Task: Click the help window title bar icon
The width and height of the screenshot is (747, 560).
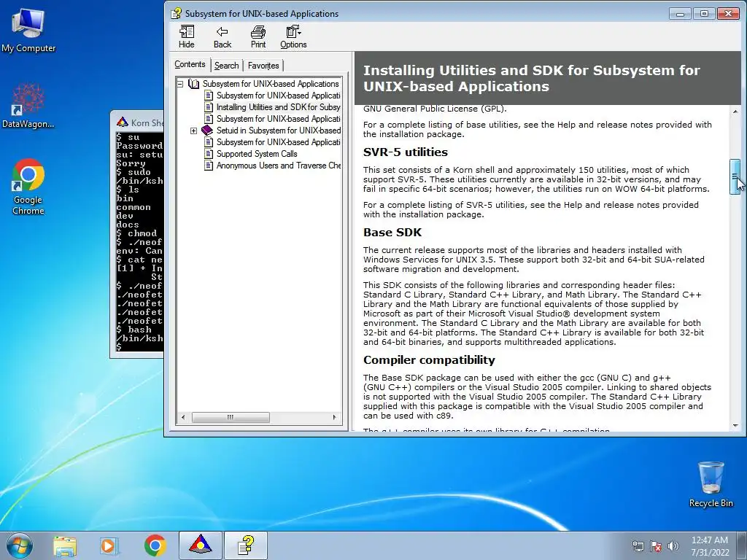Action: [x=176, y=13]
